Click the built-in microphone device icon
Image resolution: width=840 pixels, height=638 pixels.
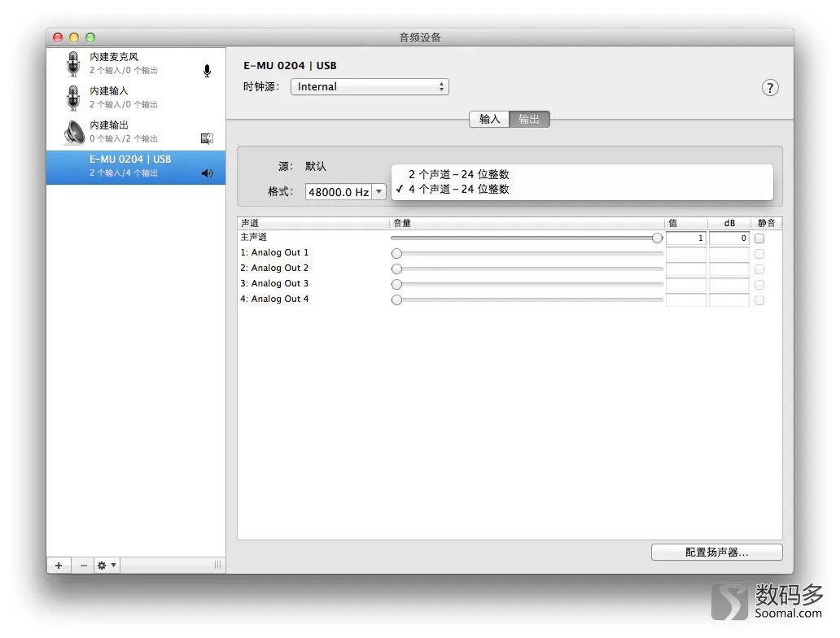coord(73,63)
